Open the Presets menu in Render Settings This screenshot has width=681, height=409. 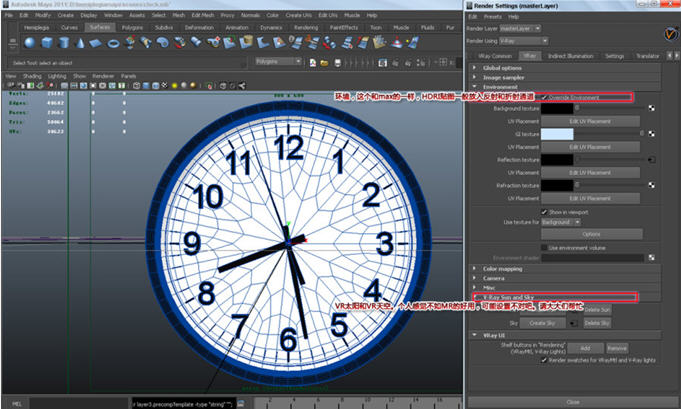click(x=492, y=17)
